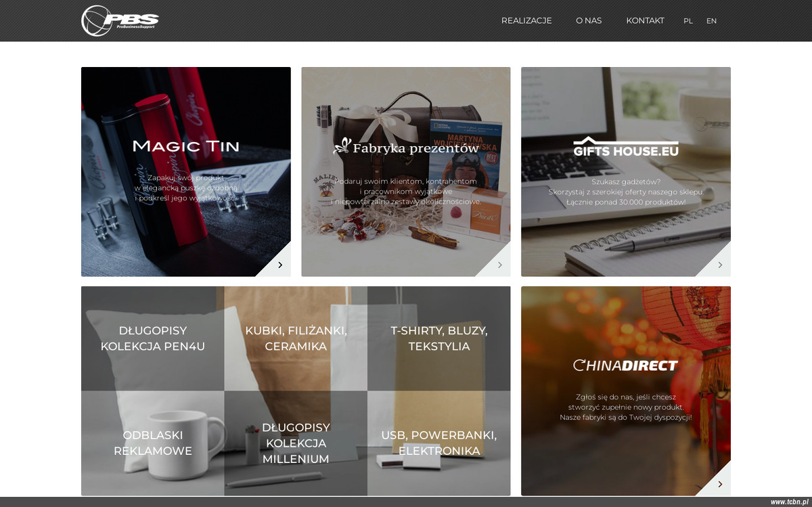Click the PBS ProBusinessSupport logo

pyautogui.click(x=120, y=20)
